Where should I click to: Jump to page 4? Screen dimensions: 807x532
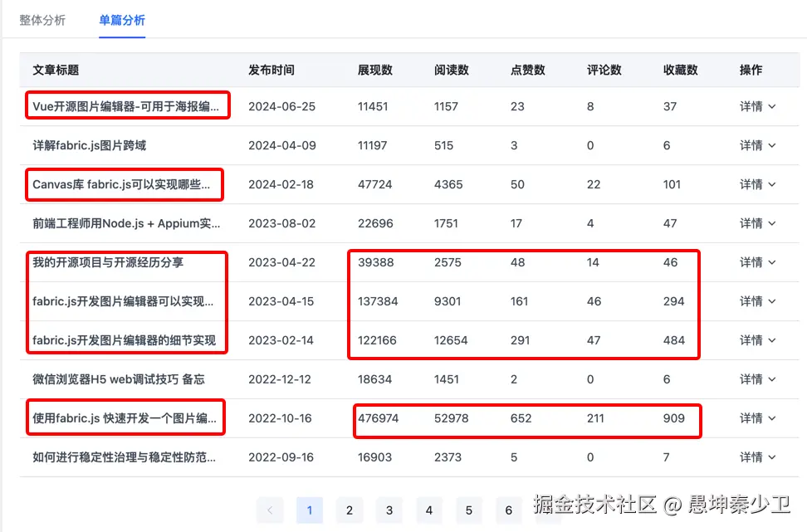(429, 510)
